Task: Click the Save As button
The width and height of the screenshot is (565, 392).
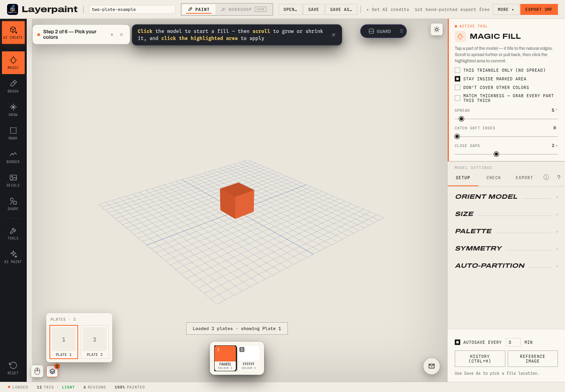Action: click(x=341, y=9)
